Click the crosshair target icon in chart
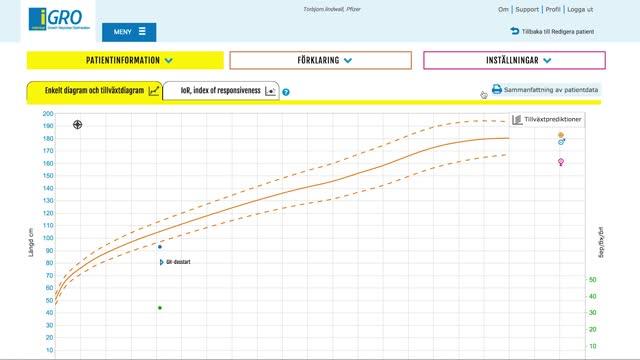 pyautogui.click(x=78, y=124)
